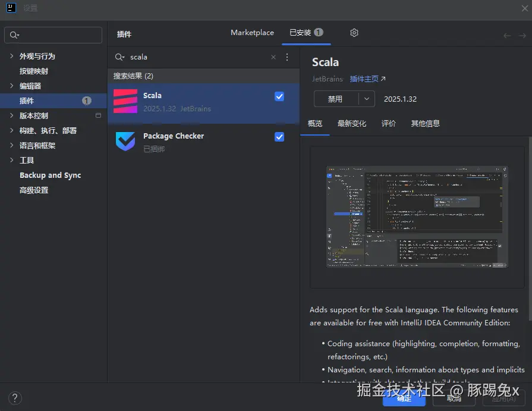Go forward with the right arrow

pyautogui.click(x=522, y=36)
